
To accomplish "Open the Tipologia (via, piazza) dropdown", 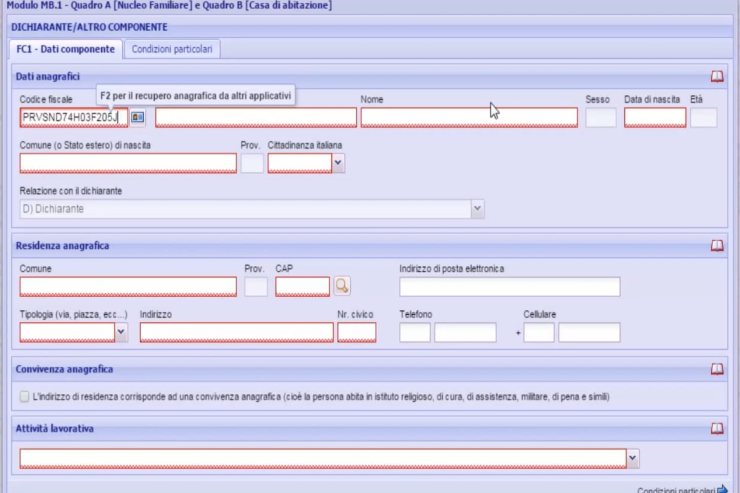I will pyautogui.click(x=121, y=333).
